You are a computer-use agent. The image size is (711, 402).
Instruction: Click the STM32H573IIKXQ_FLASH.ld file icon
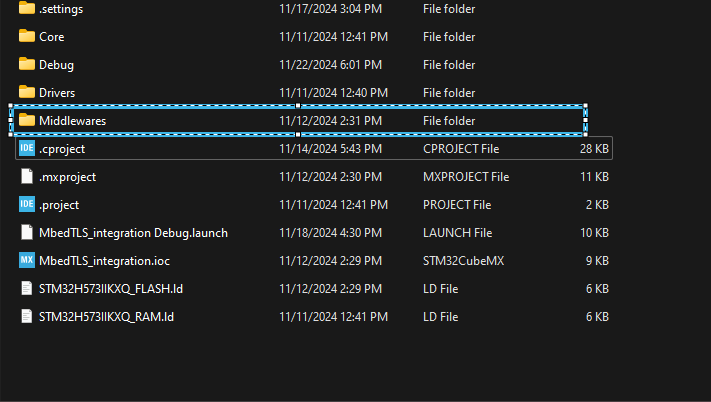coord(27,289)
